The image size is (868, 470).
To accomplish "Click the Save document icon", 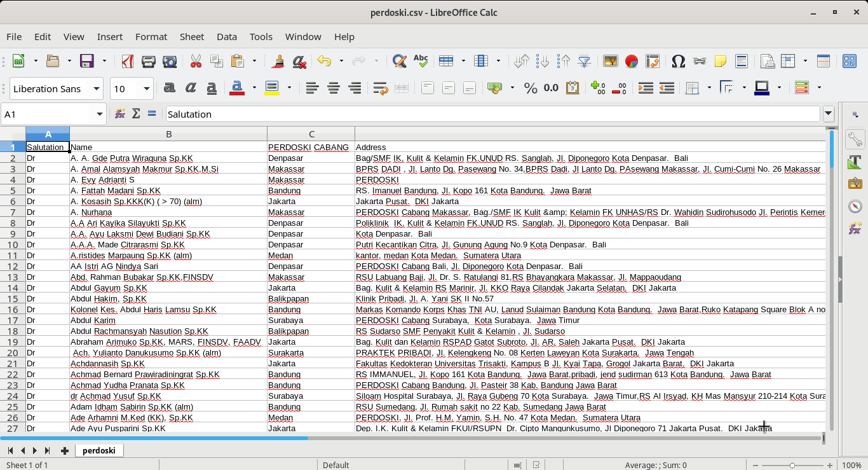I will coord(86,61).
